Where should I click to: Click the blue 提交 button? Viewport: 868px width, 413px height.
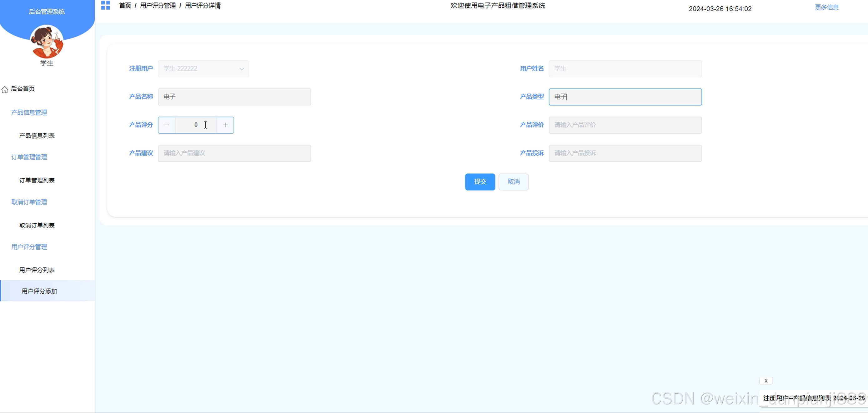click(x=480, y=182)
